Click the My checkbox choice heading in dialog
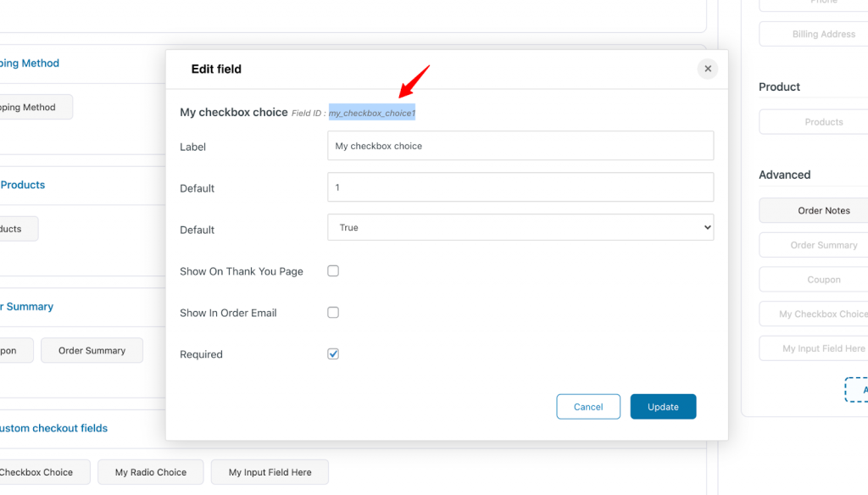The height and width of the screenshot is (495, 868). pyautogui.click(x=234, y=113)
